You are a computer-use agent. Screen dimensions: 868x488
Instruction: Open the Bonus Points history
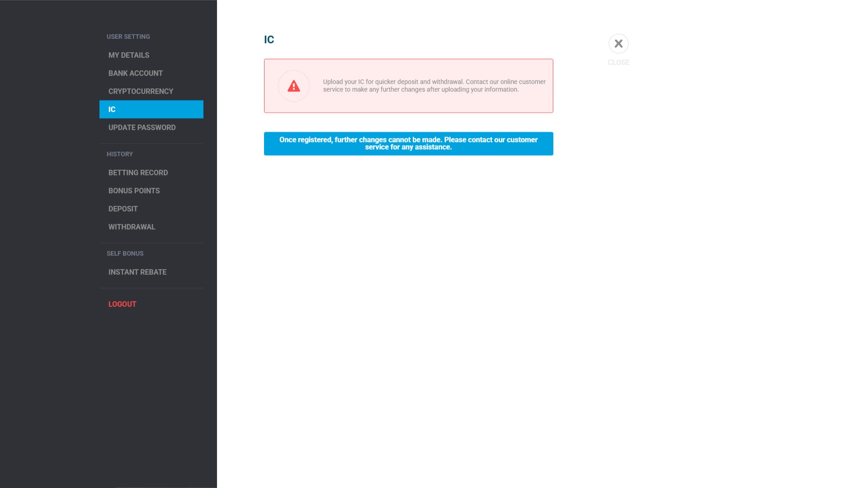point(134,190)
